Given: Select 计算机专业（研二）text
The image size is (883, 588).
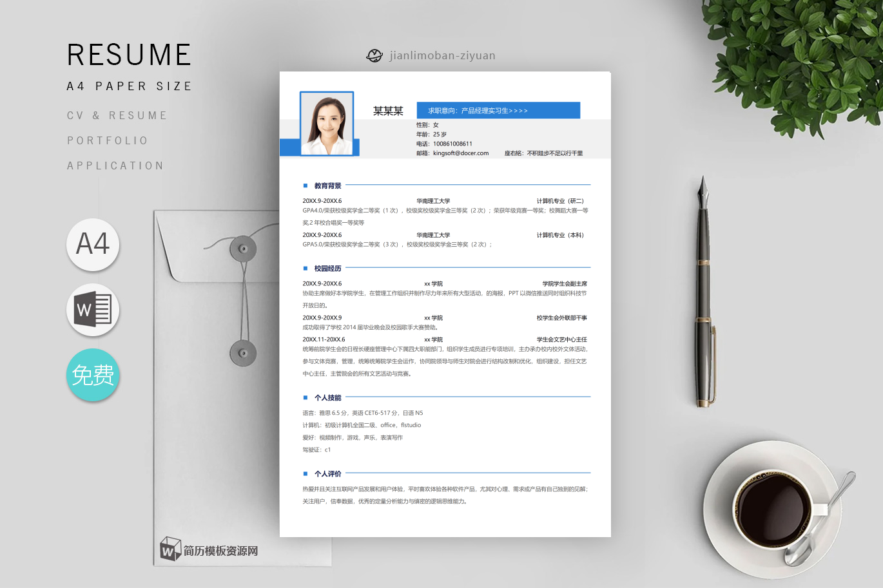Looking at the screenshot, I should pyautogui.click(x=561, y=201).
